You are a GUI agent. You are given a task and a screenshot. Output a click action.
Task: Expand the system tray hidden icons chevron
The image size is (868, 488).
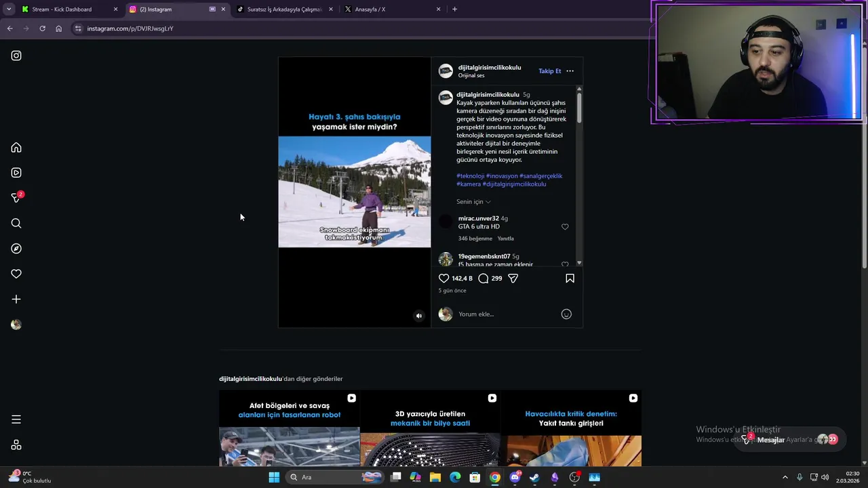pyautogui.click(x=785, y=477)
